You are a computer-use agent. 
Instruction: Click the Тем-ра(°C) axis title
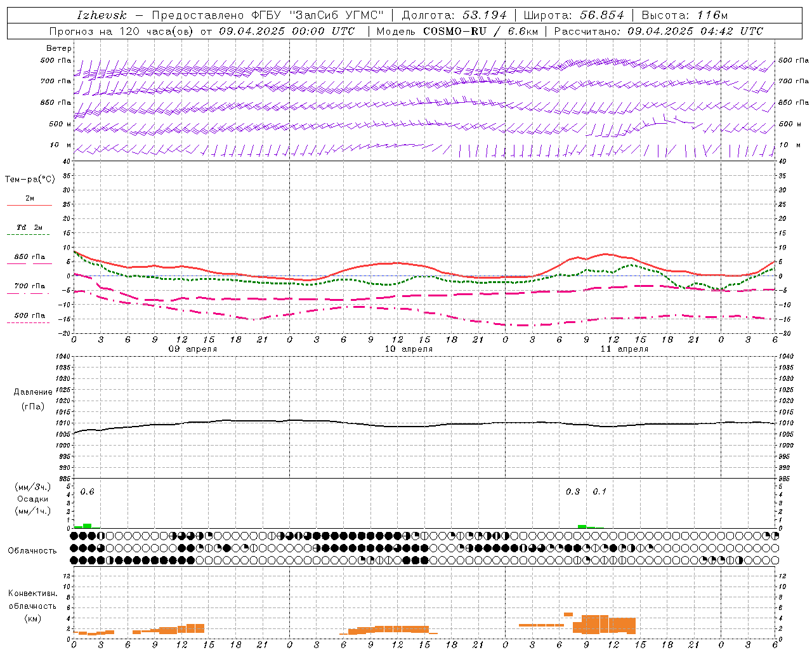pos(30,180)
